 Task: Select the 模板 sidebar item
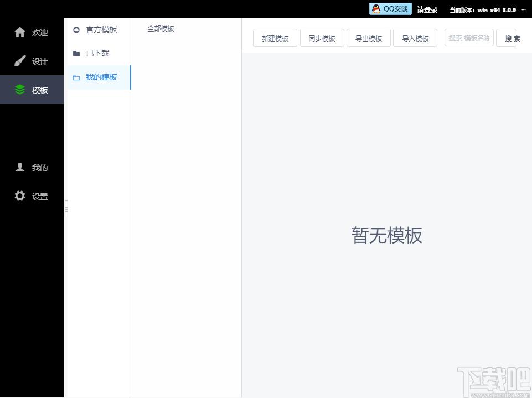click(32, 90)
